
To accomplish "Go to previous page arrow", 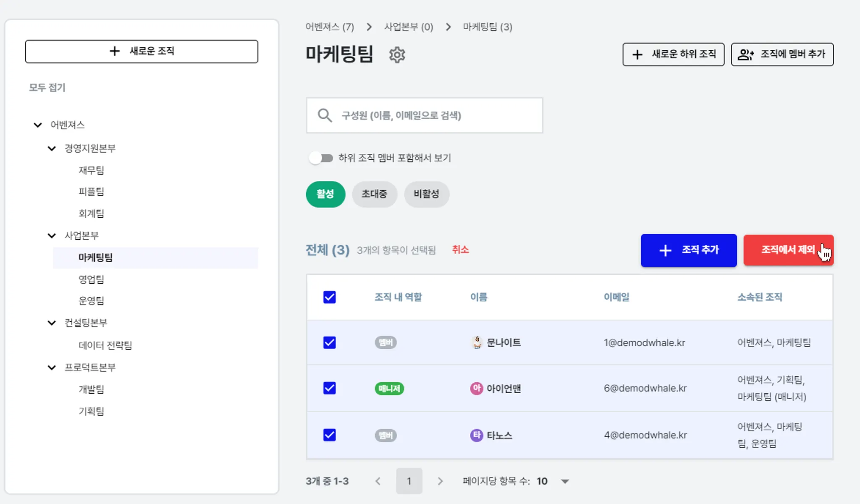I will [378, 481].
